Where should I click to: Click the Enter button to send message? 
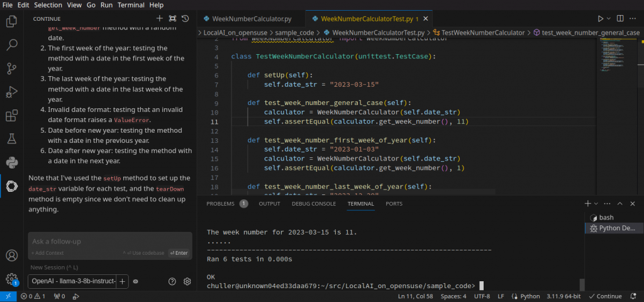point(179,253)
